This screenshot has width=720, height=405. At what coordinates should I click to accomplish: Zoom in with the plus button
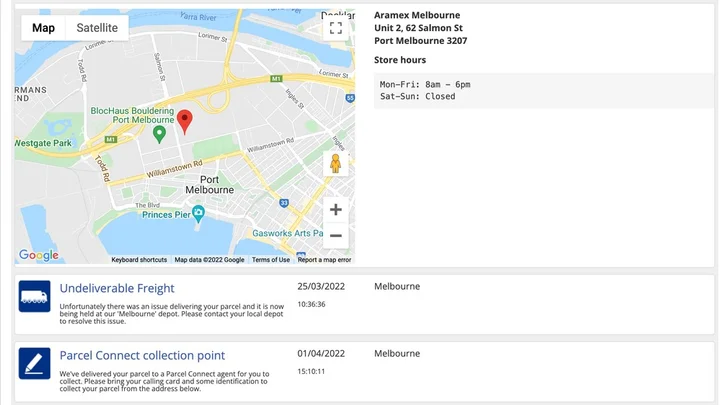click(336, 210)
